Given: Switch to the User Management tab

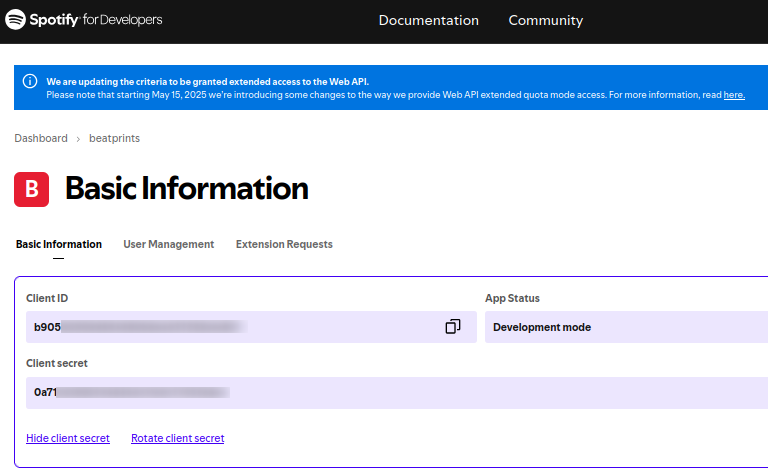Looking at the screenshot, I should (168, 244).
